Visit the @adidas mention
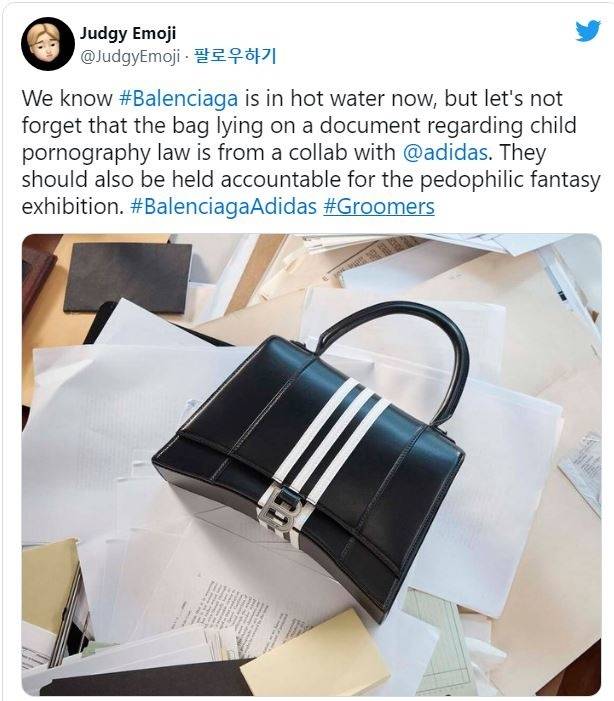 coord(445,152)
